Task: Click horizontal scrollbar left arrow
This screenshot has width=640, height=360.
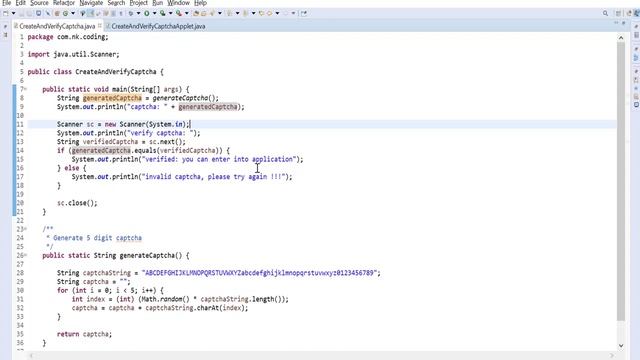Action: (x=31, y=356)
